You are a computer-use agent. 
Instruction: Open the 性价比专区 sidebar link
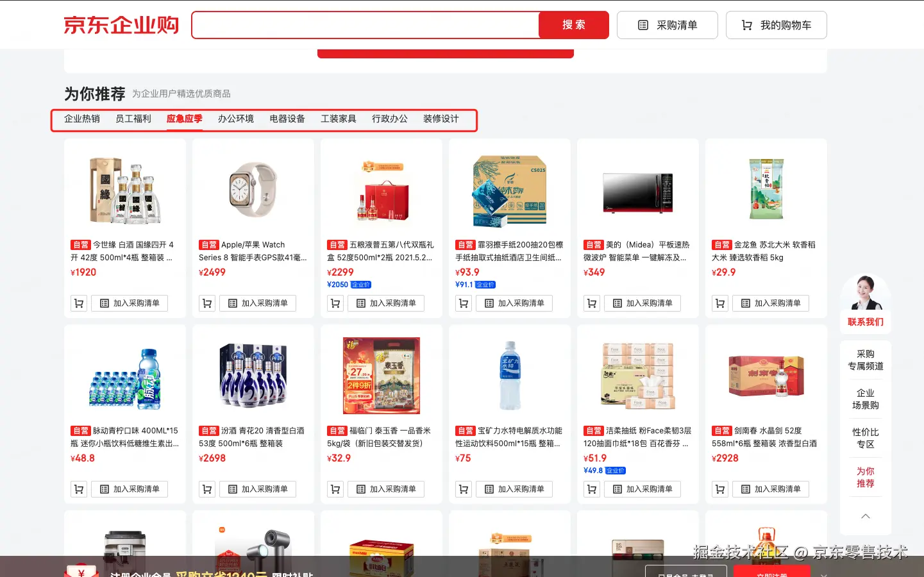click(x=866, y=438)
